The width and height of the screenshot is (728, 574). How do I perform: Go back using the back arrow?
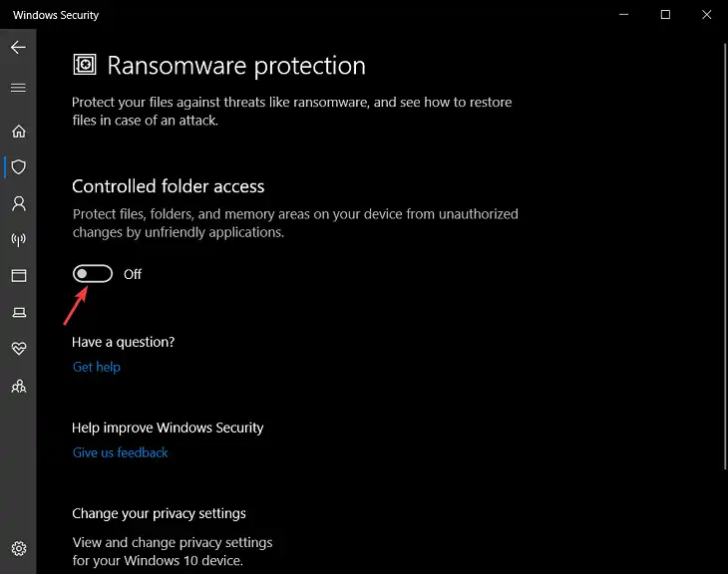coord(18,47)
